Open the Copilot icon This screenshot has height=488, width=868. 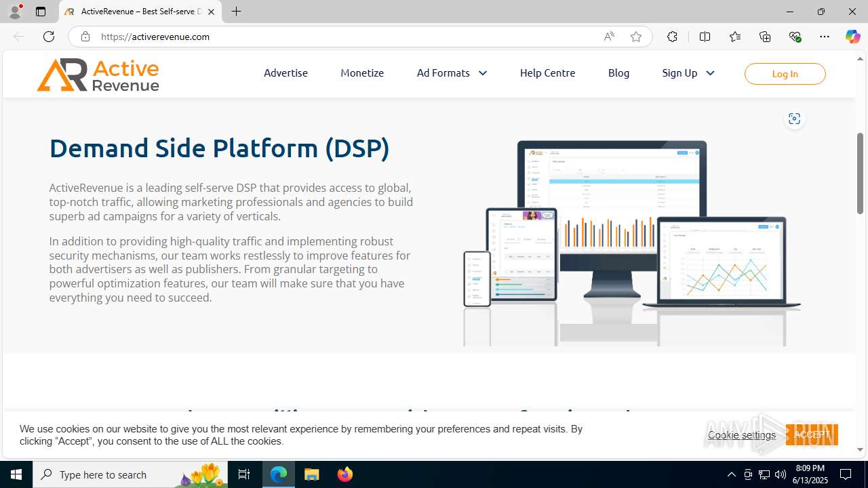click(852, 37)
